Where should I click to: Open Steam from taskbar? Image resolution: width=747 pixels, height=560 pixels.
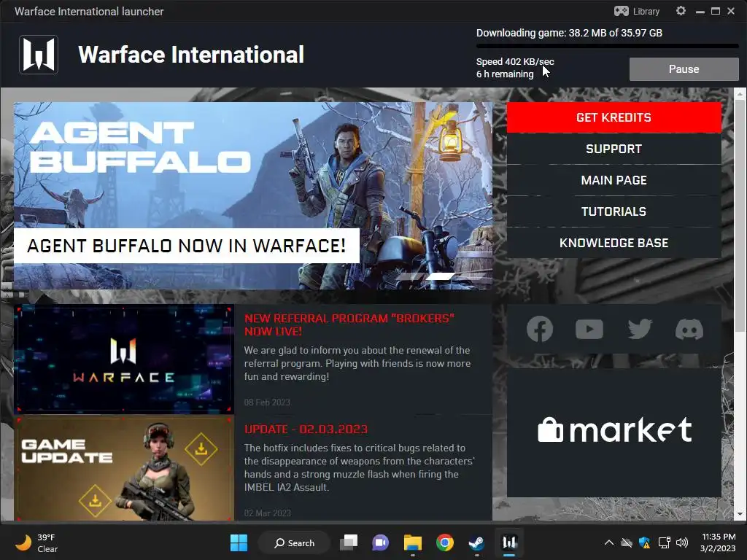476,542
